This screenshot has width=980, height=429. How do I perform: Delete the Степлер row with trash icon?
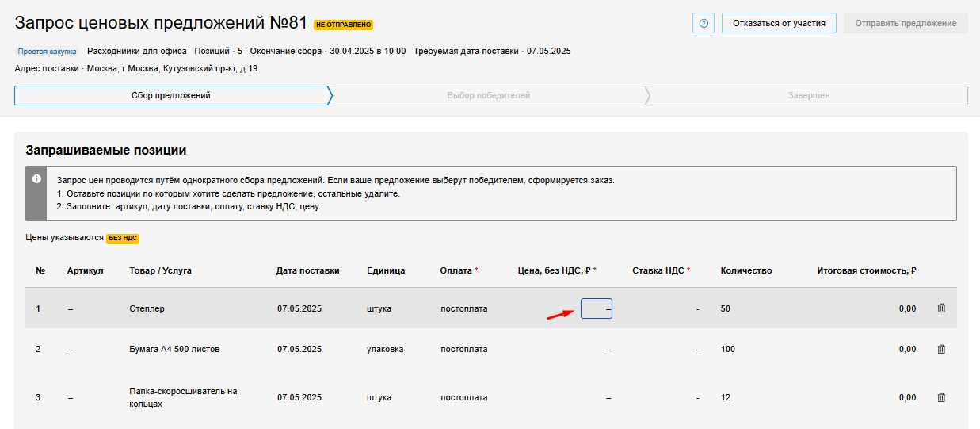941,308
